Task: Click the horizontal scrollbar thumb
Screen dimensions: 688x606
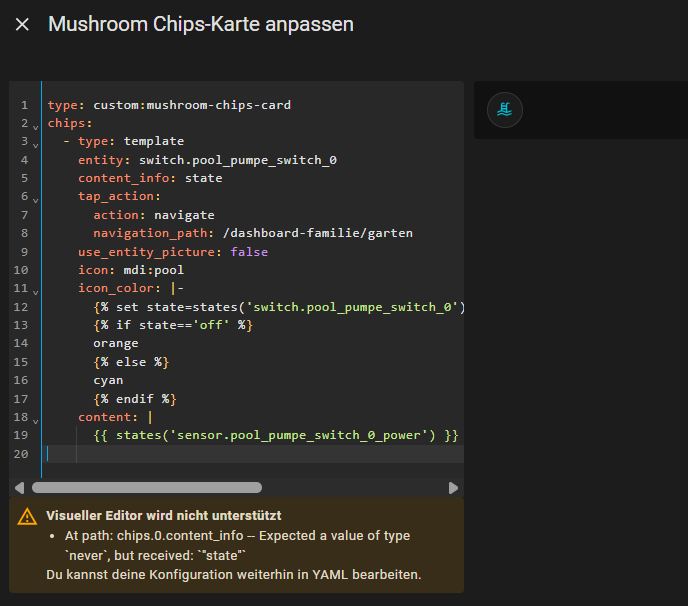Action: 147,488
